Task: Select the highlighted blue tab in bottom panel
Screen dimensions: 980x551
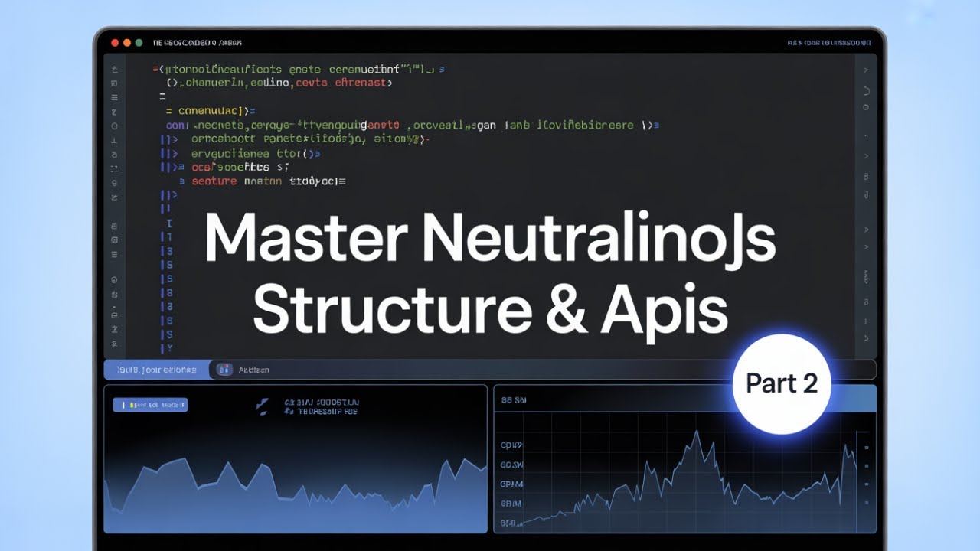Action: 156,370
